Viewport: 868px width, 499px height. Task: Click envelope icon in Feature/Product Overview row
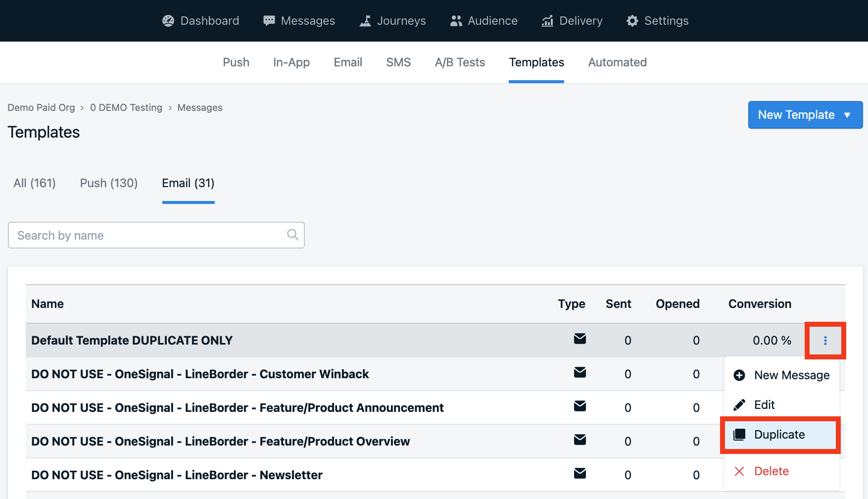click(x=580, y=440)
